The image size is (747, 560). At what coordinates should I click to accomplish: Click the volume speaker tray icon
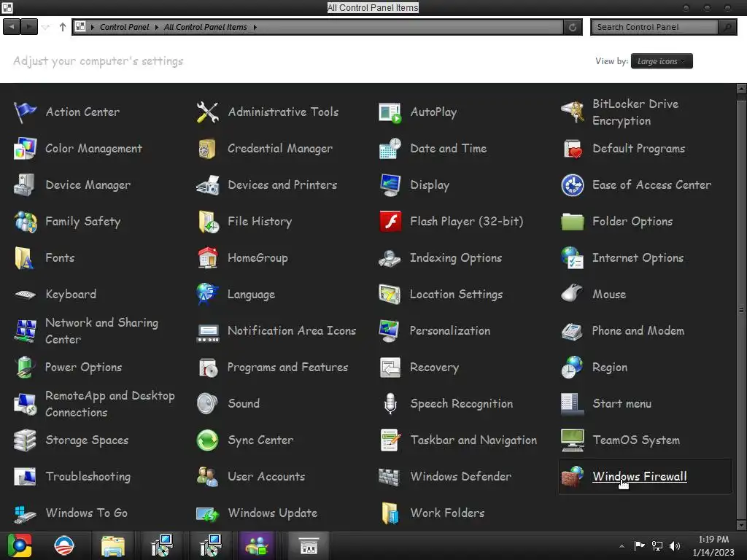(675, 545)
